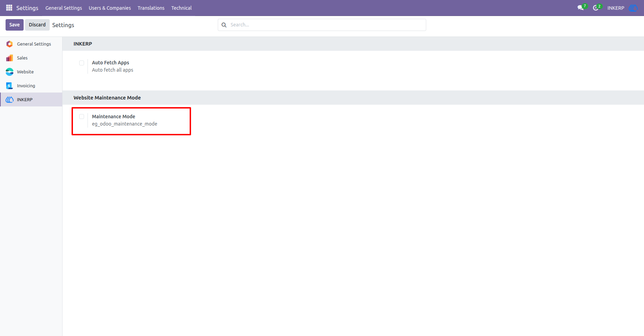
Task: Select the General Settings sidebar label
Action: click(x=34, y=44)
